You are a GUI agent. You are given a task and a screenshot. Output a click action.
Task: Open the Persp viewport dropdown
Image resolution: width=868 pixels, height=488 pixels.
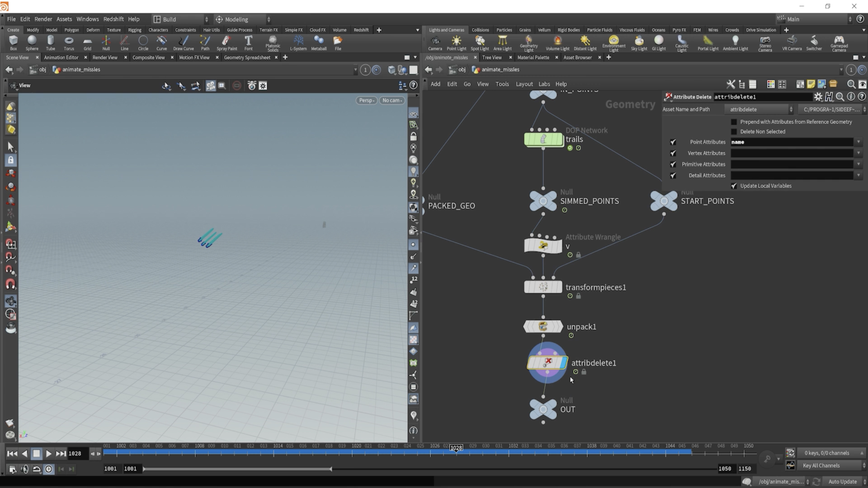(366, 100)
